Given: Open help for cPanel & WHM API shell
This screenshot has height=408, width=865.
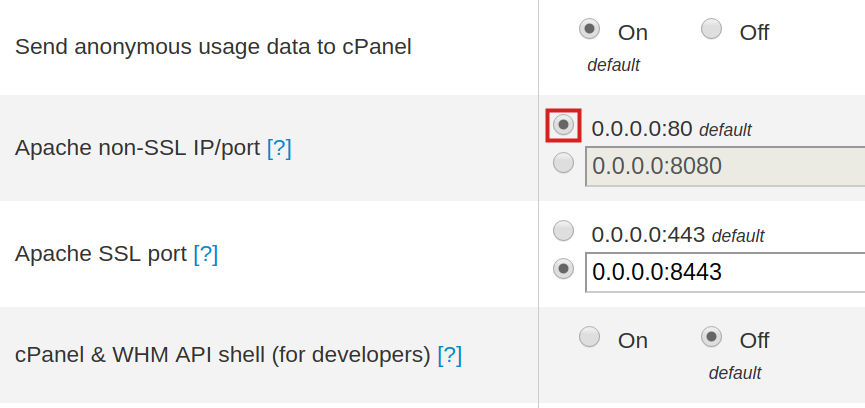Looking at the screenshot, I should click(449, 354).
